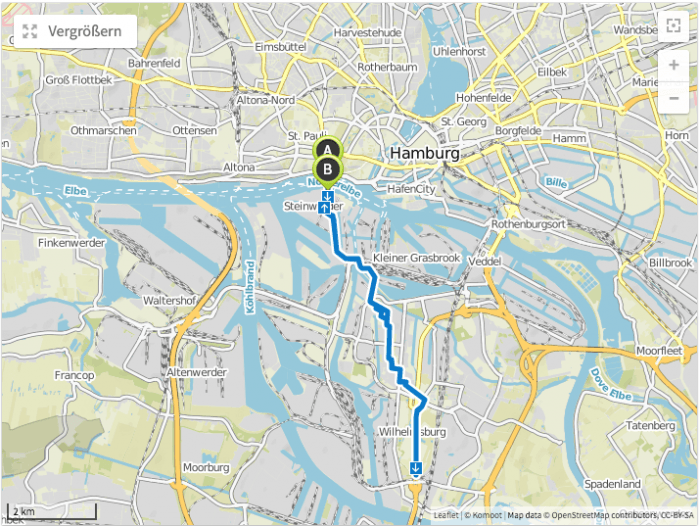Select the start marker A
Image resolution: width=700 pixels, height=526 pixels.
328,149
